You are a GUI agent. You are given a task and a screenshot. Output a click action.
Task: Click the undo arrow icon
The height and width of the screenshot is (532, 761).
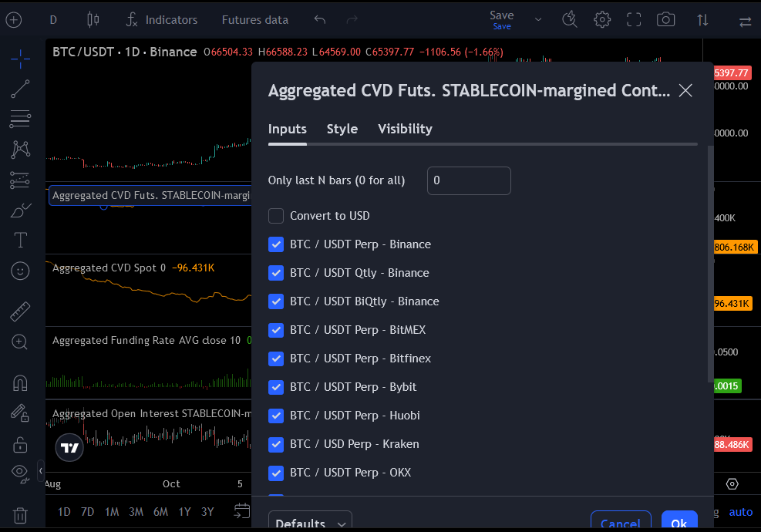coord(319,19)
